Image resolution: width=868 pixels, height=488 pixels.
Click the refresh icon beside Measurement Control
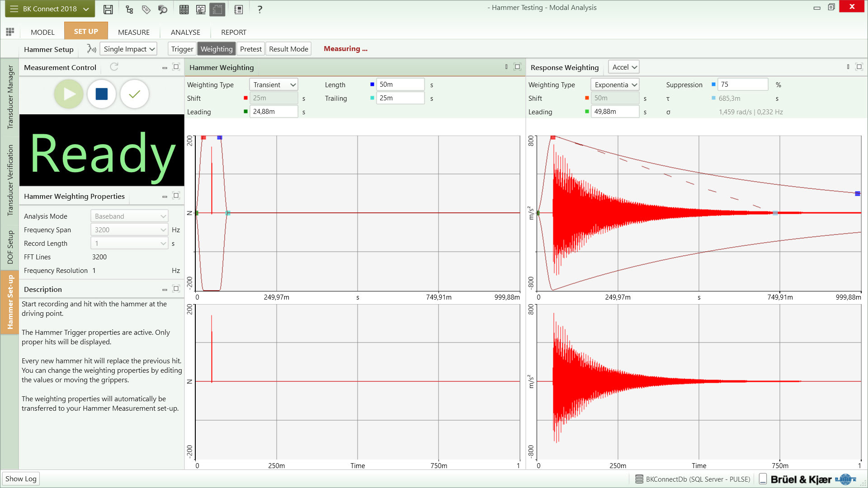pyautogui.click(x=114, y=67)
